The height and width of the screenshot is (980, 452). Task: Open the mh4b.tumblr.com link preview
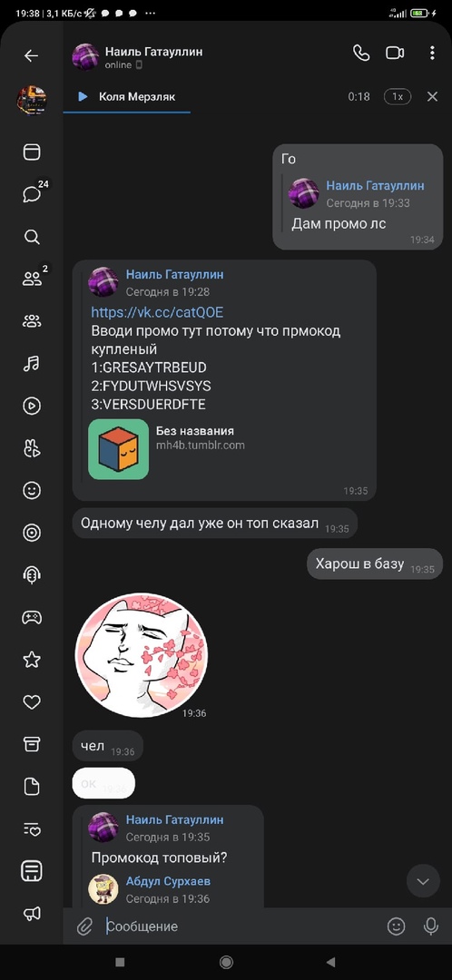click(x=168, y=449)
